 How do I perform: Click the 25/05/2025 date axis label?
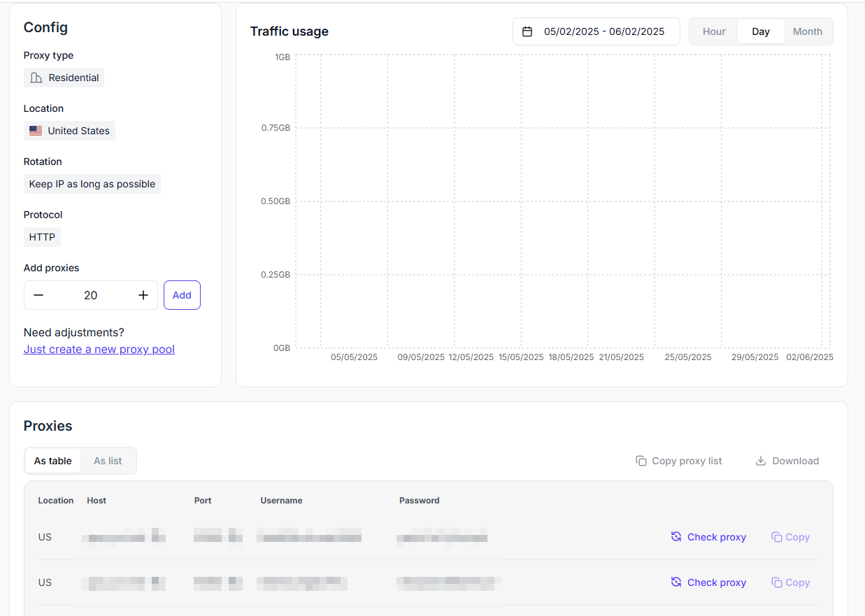[x=688, y=357]
